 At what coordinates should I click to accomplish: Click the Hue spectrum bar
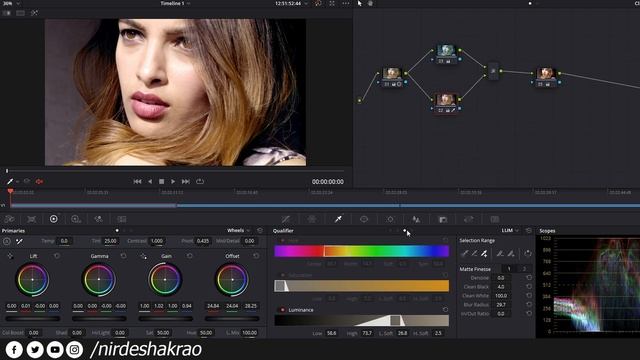(x=362, y=251)
